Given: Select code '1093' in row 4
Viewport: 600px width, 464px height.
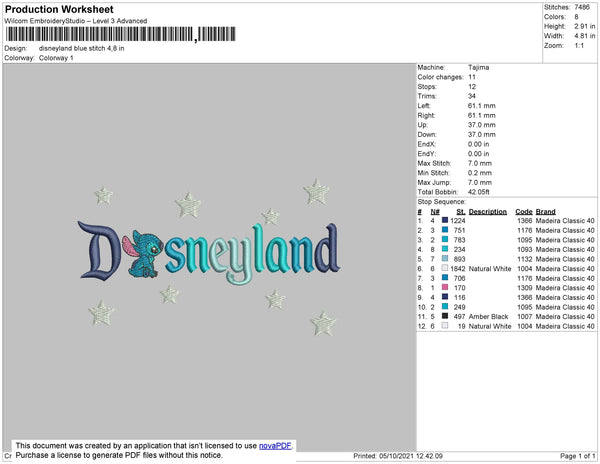Looking at the screenshot, I should (525, 250).
